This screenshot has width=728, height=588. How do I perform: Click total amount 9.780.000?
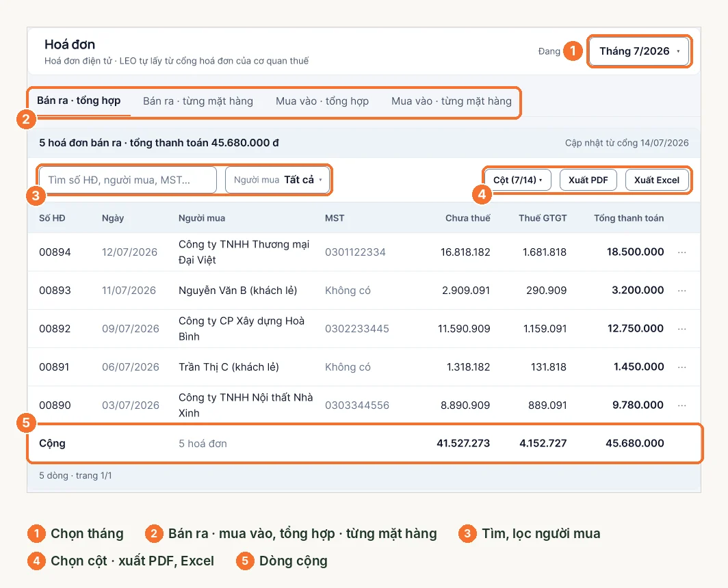tap(638, 405)
